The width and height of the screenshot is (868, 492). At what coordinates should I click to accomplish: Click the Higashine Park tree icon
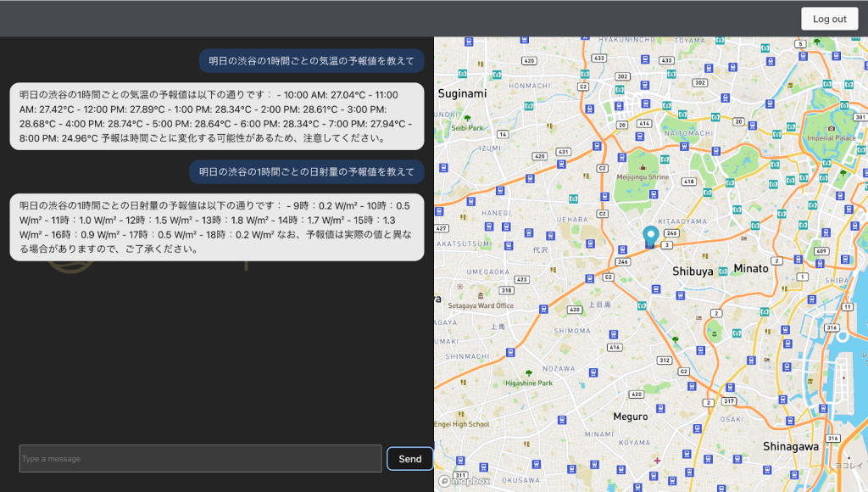pyautogui.click(x=529, y=373)
